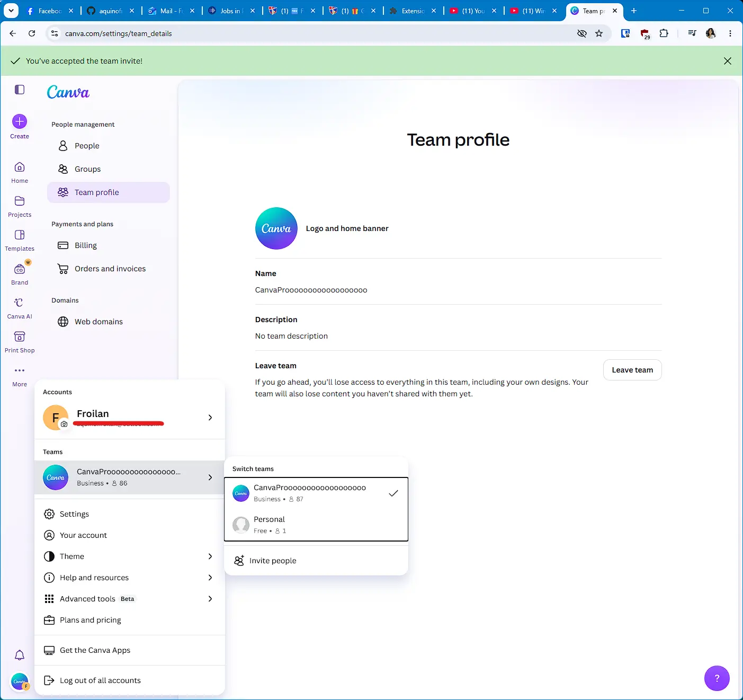Click the purple Create plus button
Viewport: 743px width, 700px height.
point(20,122)
